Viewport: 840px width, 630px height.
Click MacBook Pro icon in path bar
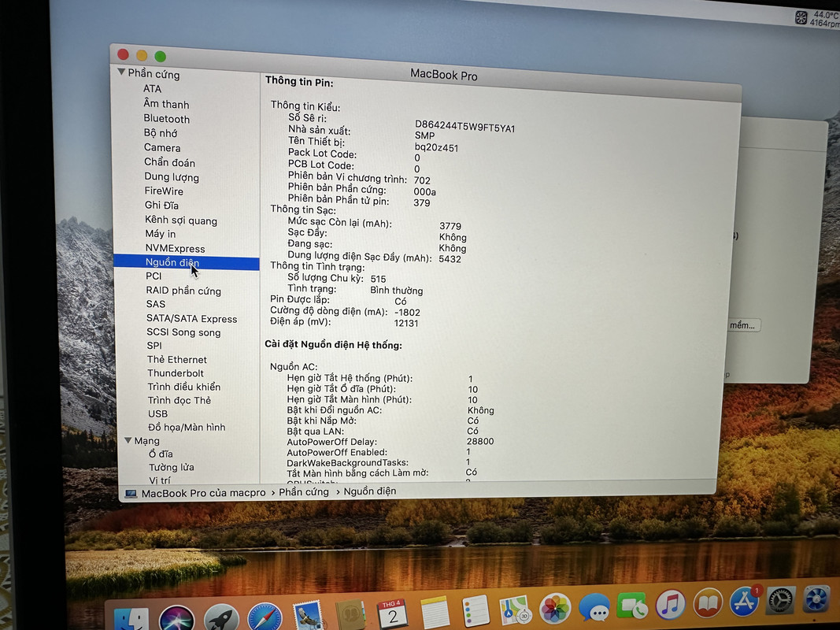130,494
